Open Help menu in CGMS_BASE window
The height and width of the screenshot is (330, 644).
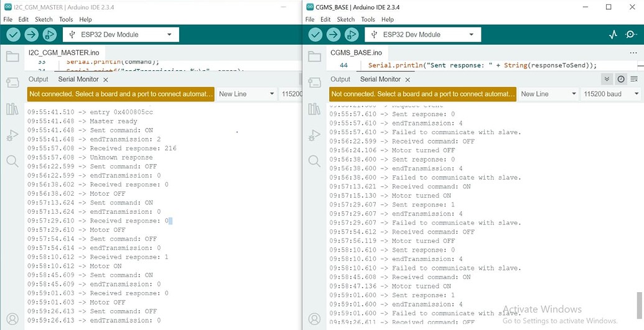387,19
